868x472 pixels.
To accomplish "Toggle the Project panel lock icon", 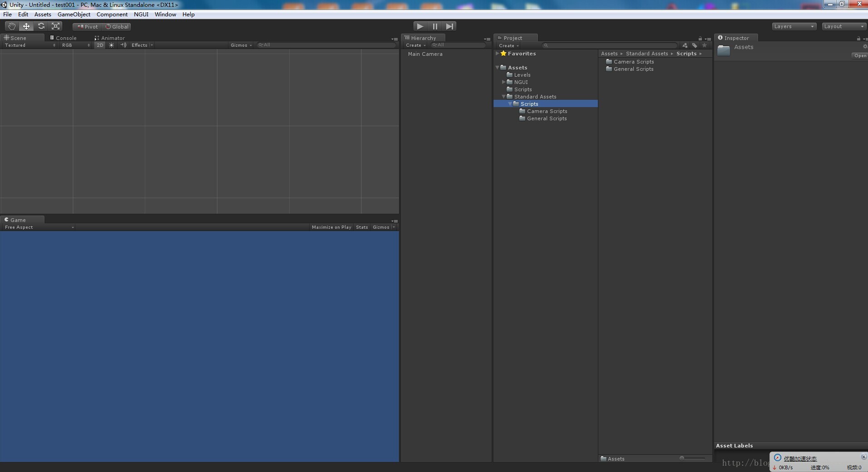I will point(700,39).
